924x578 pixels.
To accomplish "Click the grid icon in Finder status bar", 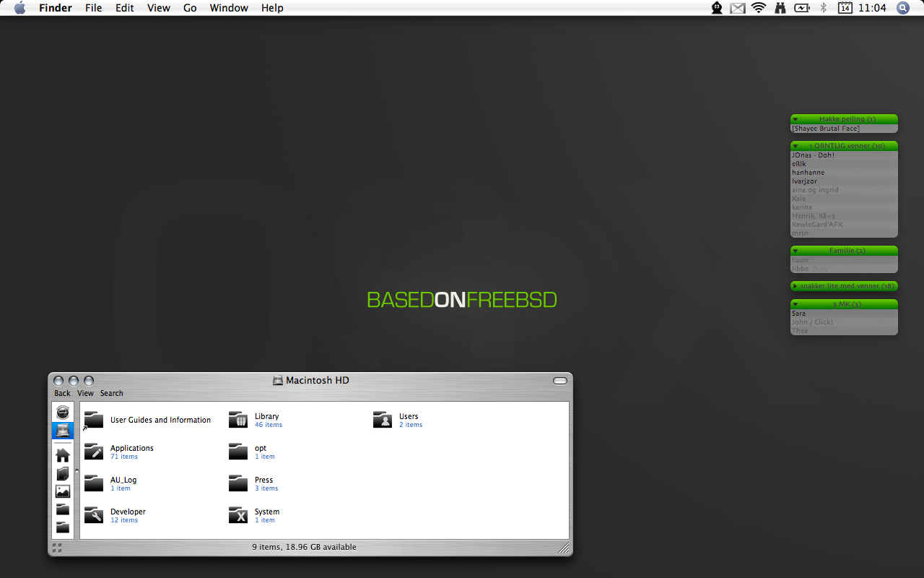I will tap(57, 548).
